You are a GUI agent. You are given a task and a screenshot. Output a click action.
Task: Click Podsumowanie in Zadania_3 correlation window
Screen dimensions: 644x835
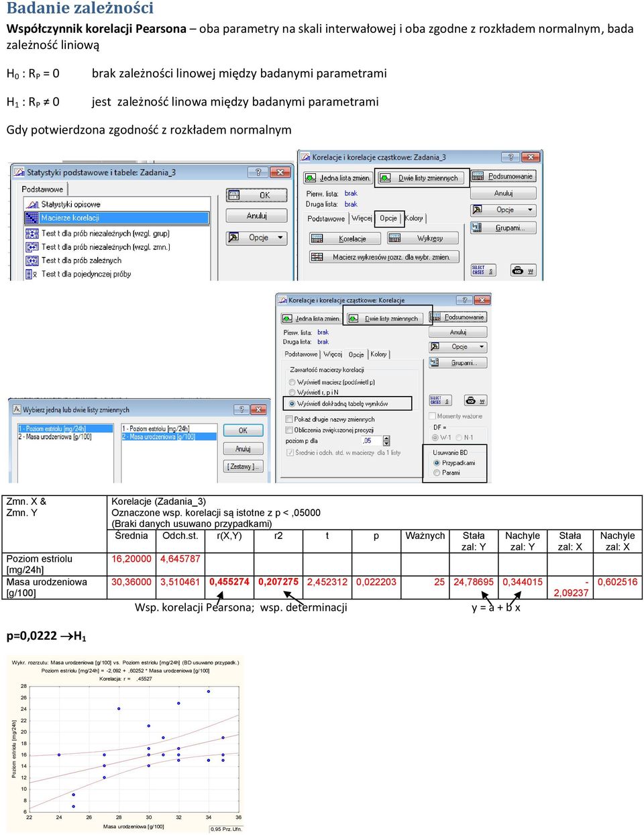[503, 177]
